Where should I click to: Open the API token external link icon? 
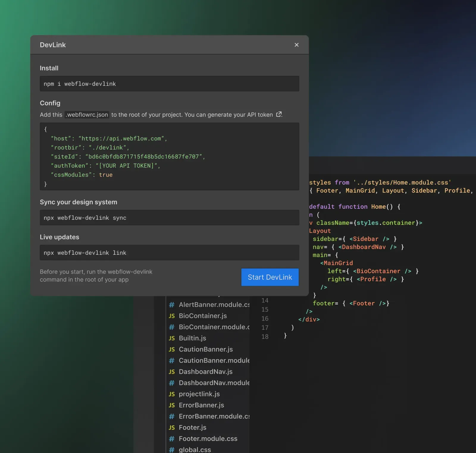tap(279, 114)
